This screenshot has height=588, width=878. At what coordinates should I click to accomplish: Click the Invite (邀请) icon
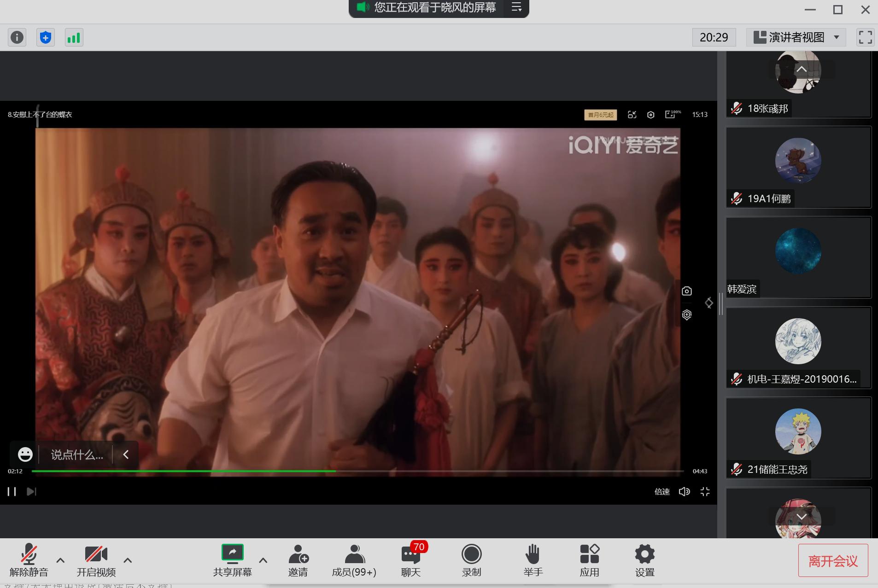pos(298,560)
